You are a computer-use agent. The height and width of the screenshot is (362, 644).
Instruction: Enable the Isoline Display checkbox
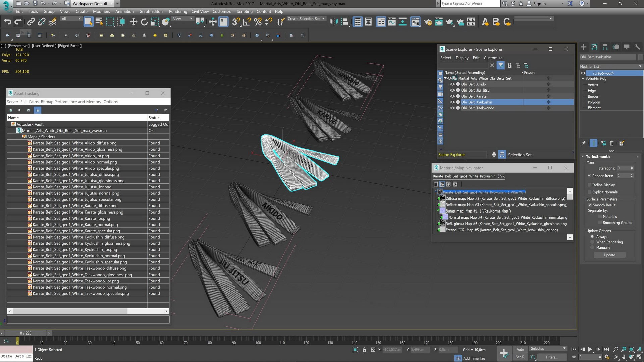[589, 185]
